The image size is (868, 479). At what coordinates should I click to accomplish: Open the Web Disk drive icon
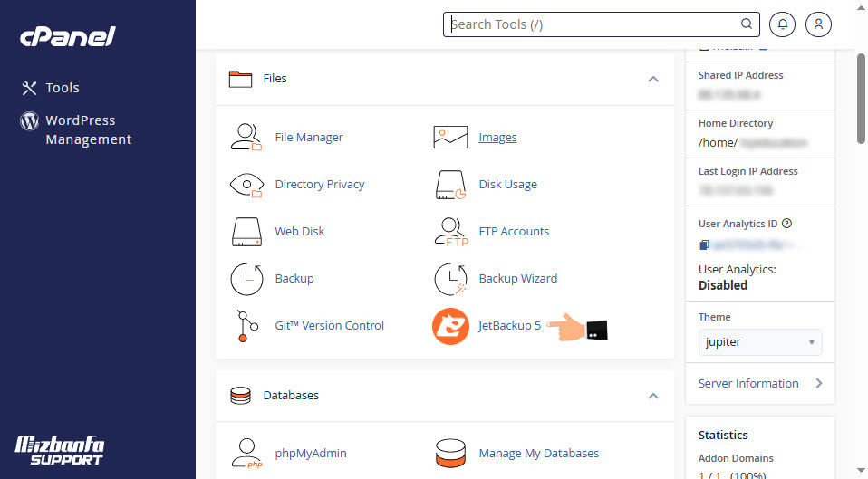(x=246, y=232)
